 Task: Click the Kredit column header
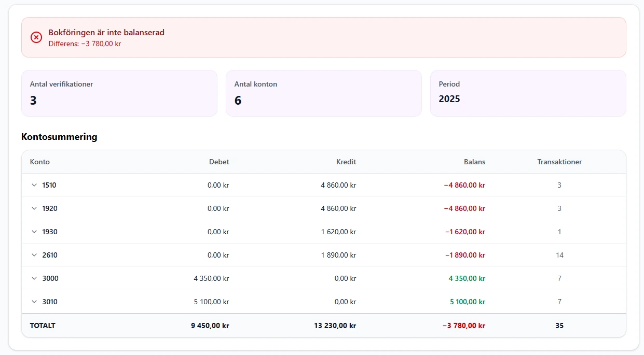[346, 162]
